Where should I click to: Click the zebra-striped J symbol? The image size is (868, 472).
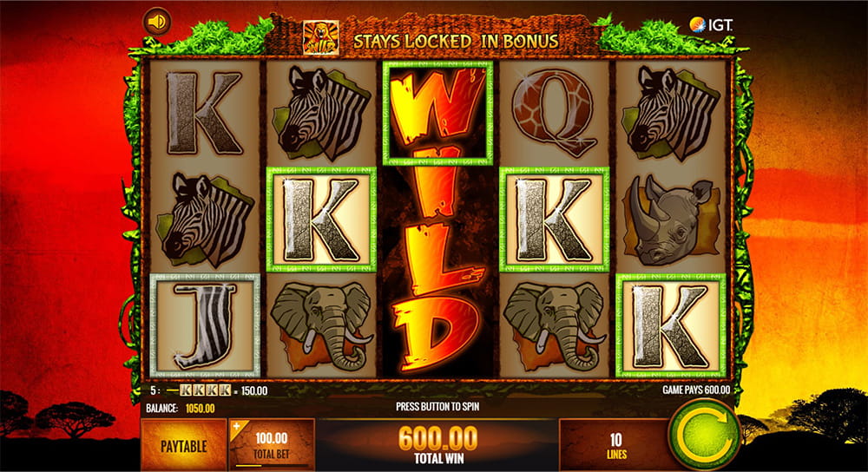[205, 326]
